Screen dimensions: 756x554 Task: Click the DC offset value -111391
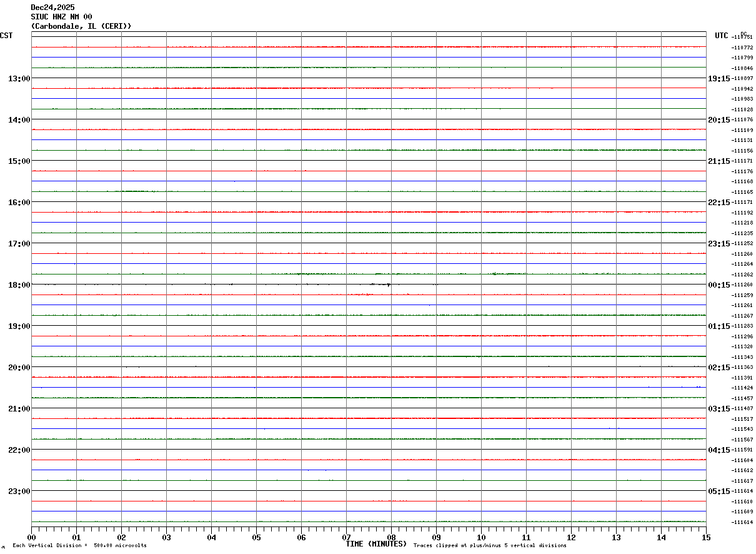coord(742,378)
